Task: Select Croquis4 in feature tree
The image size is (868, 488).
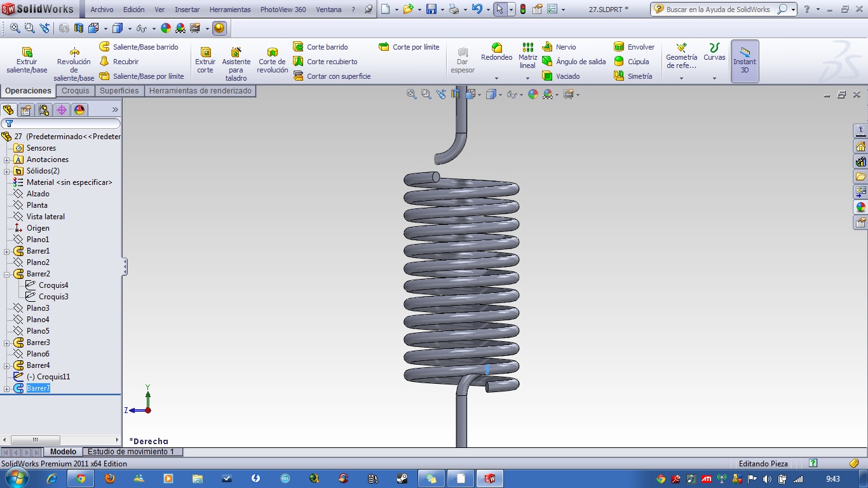Action: 53,285
